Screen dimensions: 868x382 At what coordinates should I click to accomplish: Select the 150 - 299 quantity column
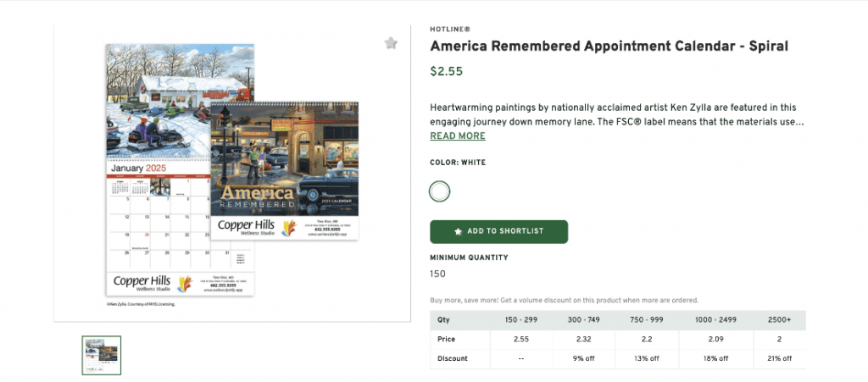521,320
